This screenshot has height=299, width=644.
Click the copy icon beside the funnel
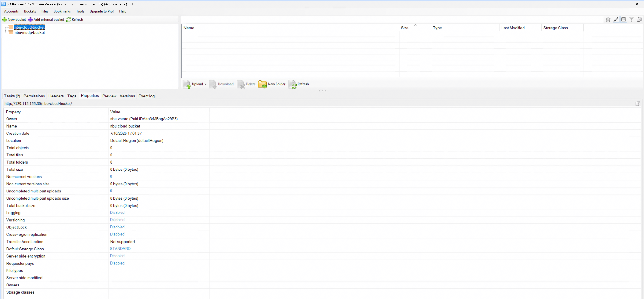(x=639, y=19)
